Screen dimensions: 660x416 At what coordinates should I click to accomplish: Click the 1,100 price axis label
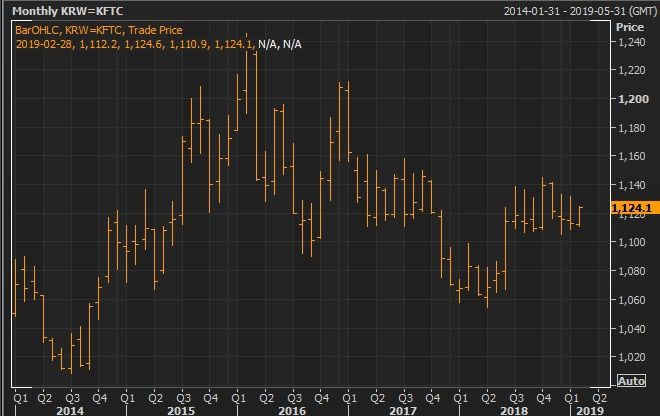pos(632,242)
